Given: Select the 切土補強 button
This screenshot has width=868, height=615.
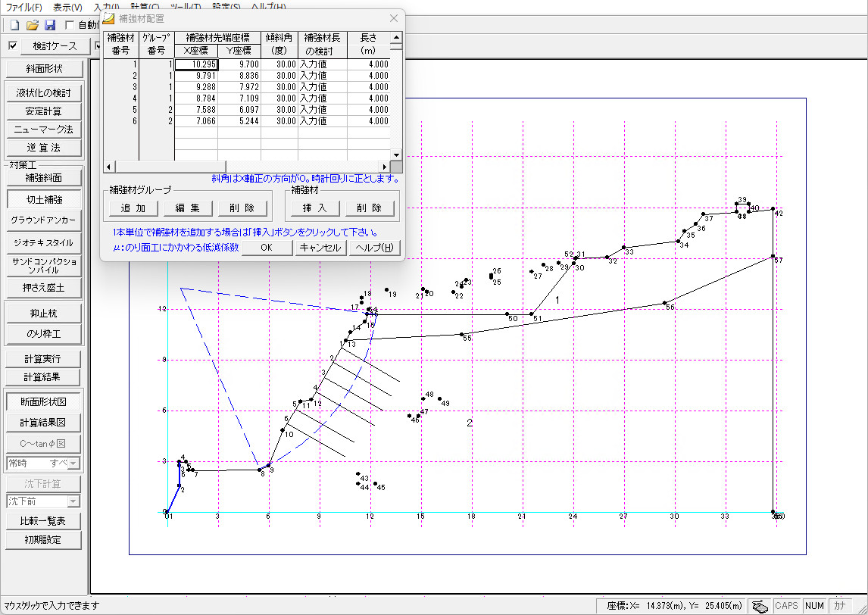Looking at the screenshot, I should point(44,199).
